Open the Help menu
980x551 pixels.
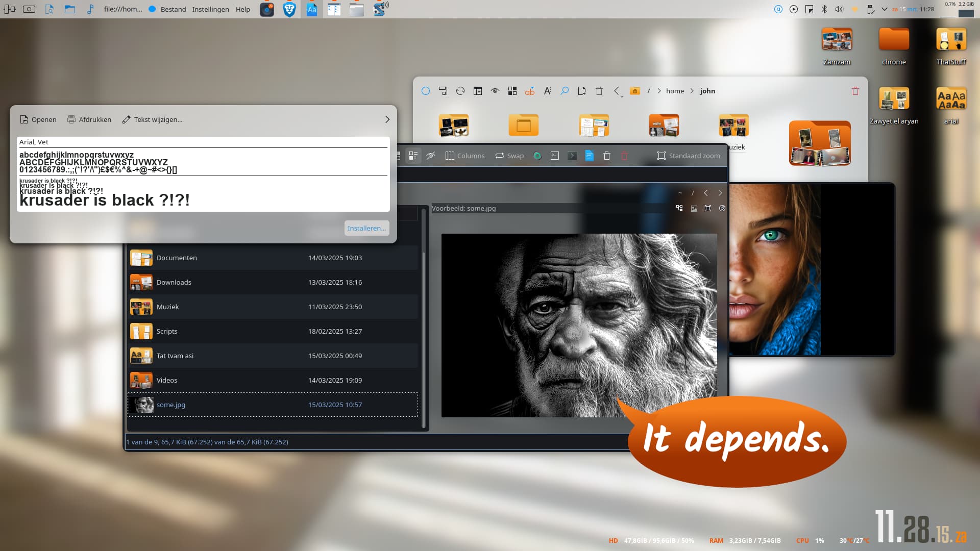(243, 9)
